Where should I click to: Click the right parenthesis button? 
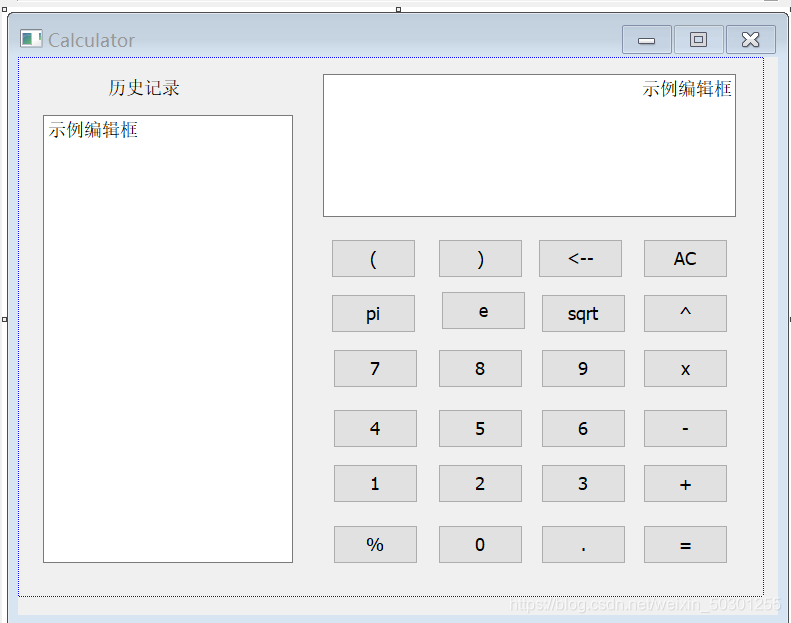480,259
